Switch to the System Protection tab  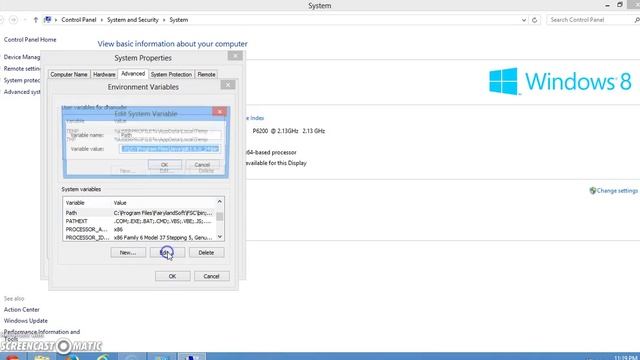(171, 74)
